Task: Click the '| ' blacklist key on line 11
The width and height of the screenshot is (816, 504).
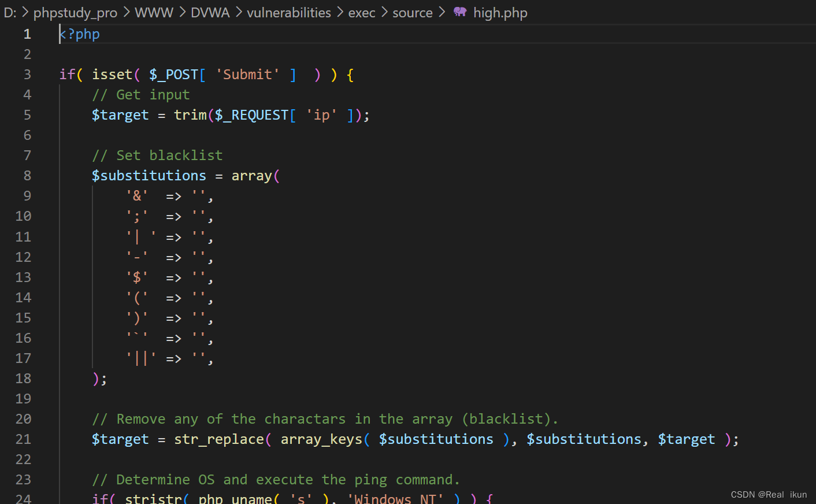Action: [141, 237]
